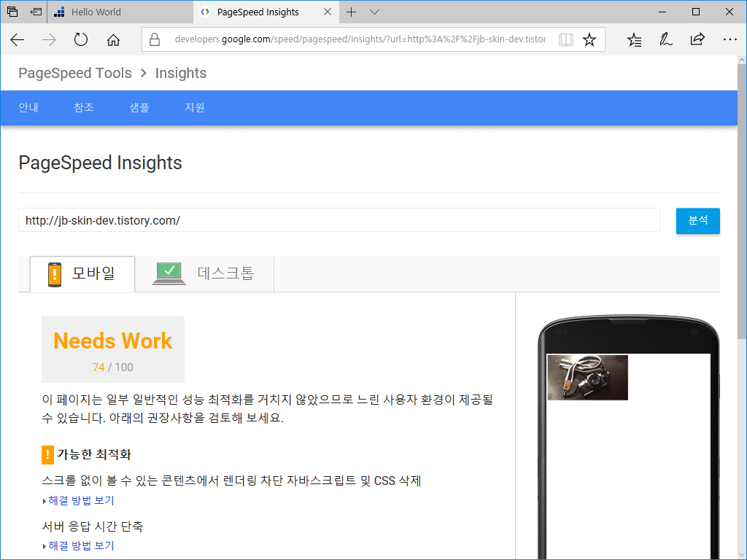Click the PageSpeed Insights page heading
Image resolution: width=747 pixels, height=560 pixels.
[100, 163]
